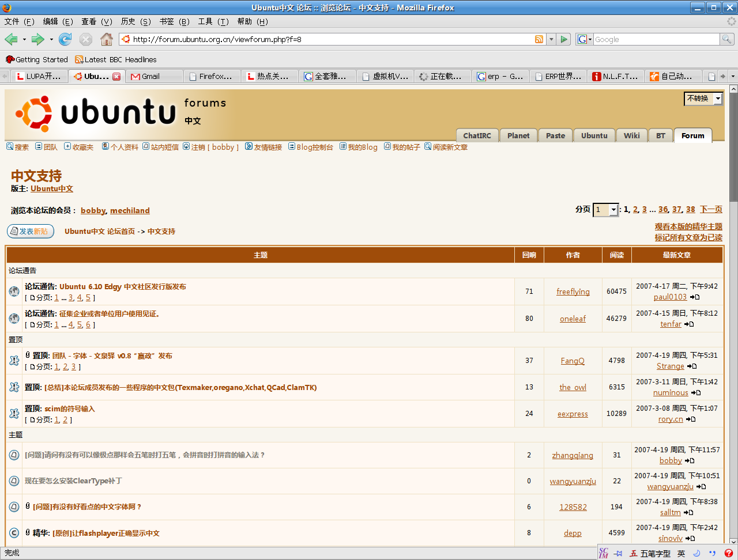Open address bar URL history dropdown
The height and width of the screenshot is (560, 738).
pos(551,39)
